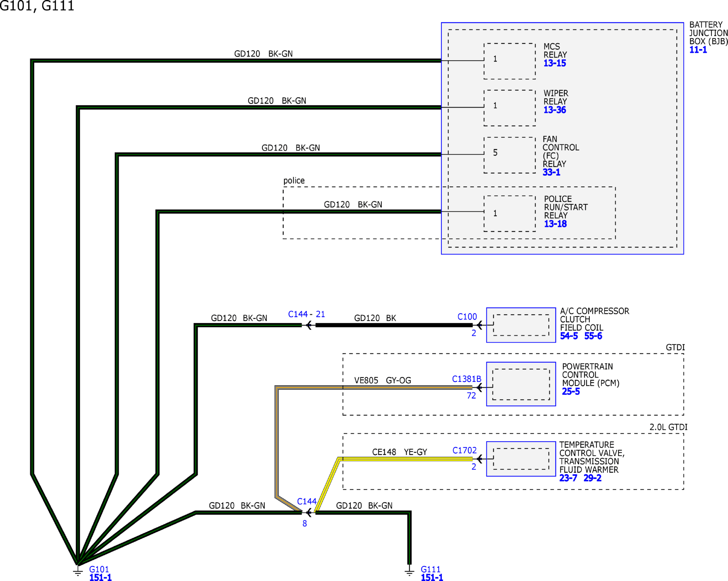Screen dimensions: 728x581
Task: Open Wiper Relay reference 13-36
Action: 554,110
